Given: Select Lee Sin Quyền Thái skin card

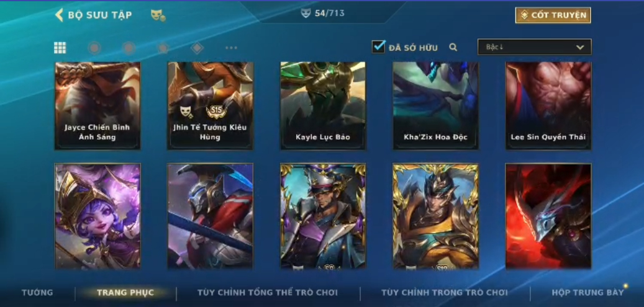Looking at the screenshot, I should (x=548, y=105).
